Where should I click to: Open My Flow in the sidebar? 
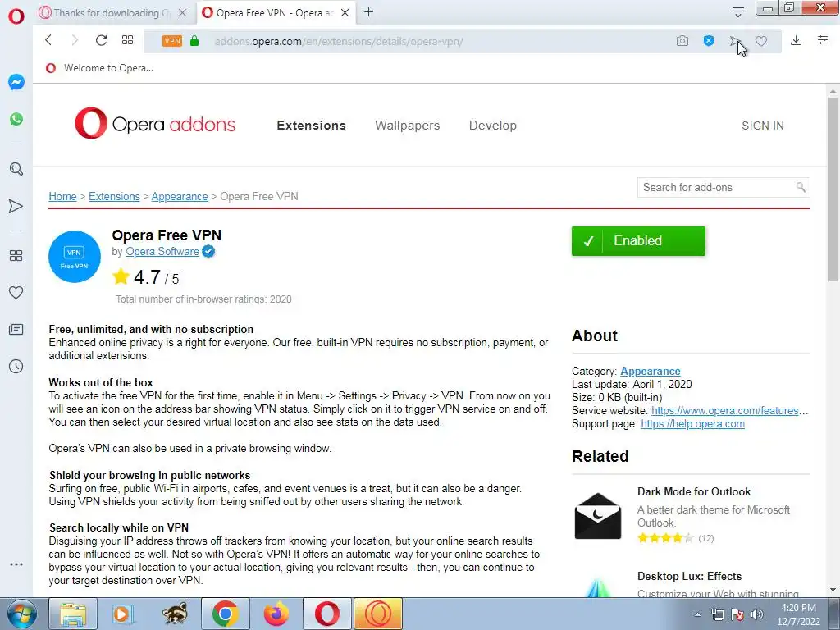16,206
